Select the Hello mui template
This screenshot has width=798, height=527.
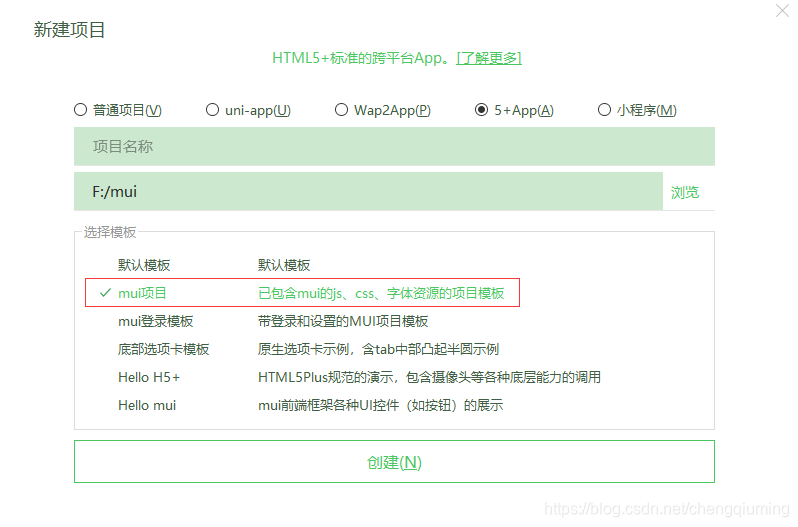(147, 405)
